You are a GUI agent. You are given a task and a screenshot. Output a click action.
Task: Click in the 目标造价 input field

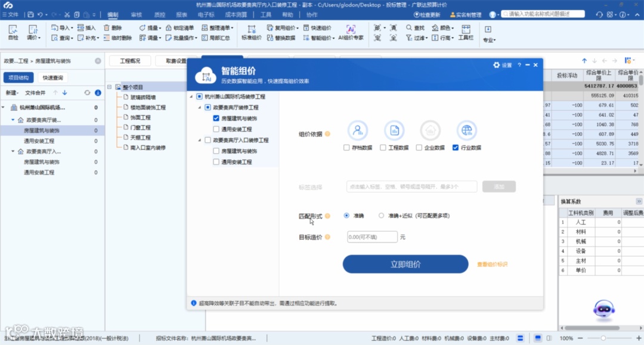point(372,237)
